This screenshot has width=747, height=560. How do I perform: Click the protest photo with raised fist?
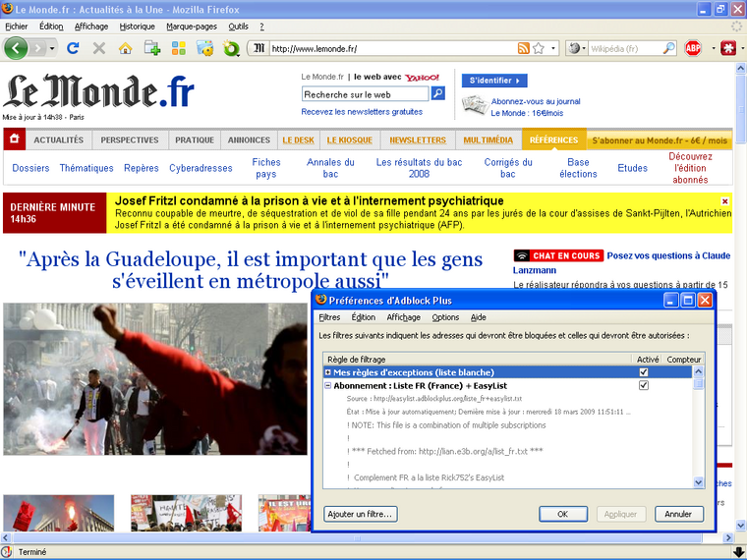[155, 379]
